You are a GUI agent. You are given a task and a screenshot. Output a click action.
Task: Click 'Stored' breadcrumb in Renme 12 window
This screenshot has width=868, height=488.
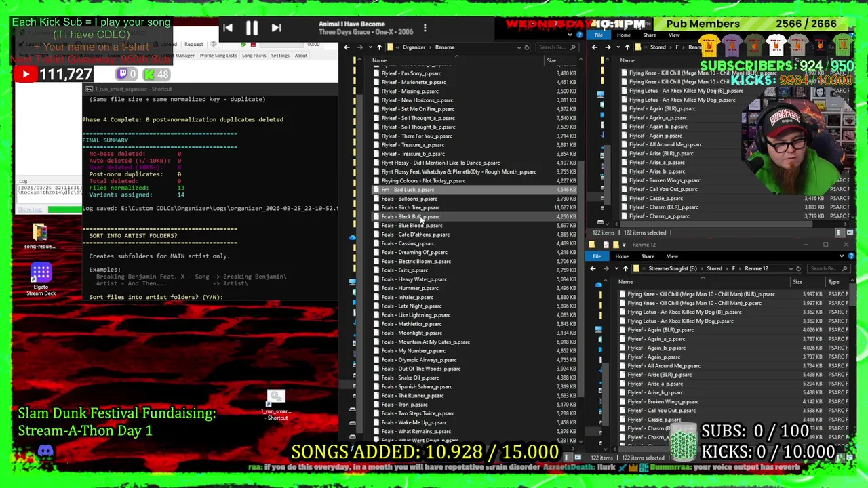(x=714, y=268)
